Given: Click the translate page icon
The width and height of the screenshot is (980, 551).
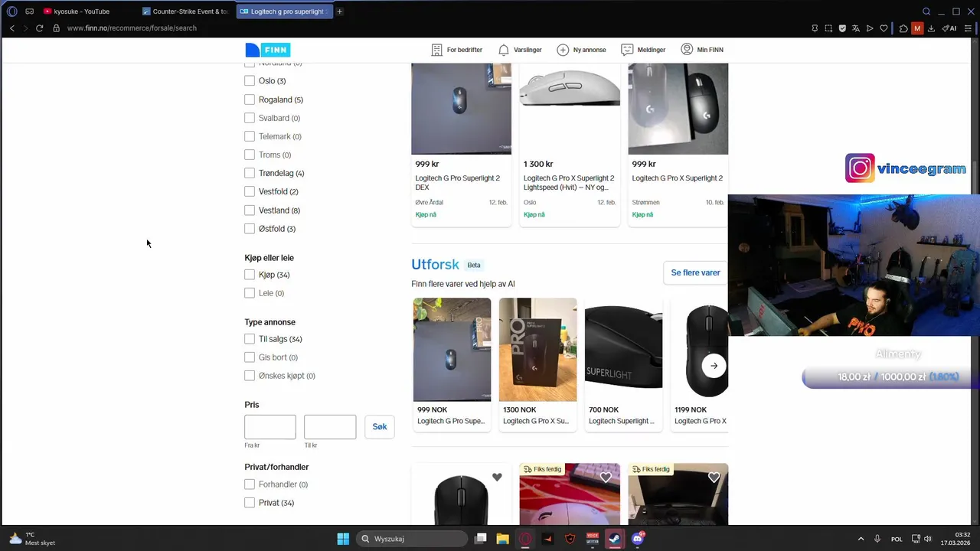Looking at the screenshot, I should 856,28.
